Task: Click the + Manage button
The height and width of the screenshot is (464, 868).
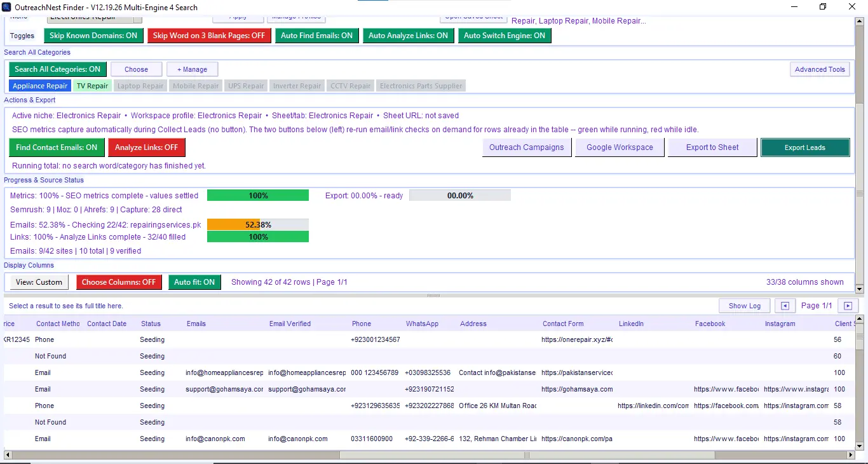Action: tap(192, 69)
